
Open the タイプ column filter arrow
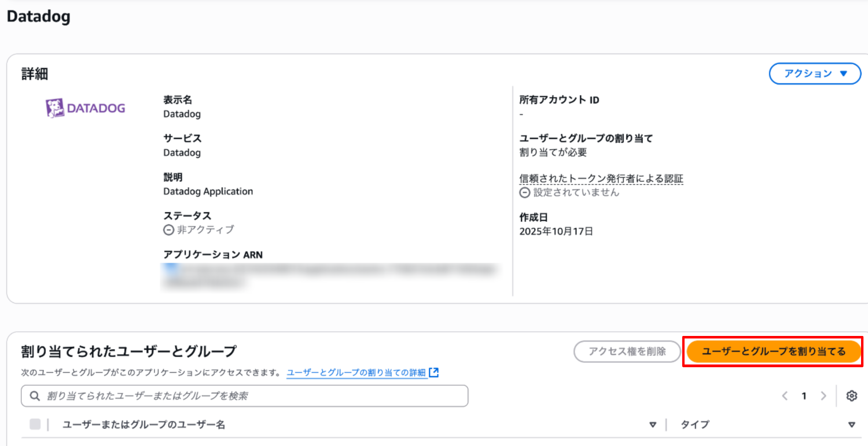(x=851, y=424)
